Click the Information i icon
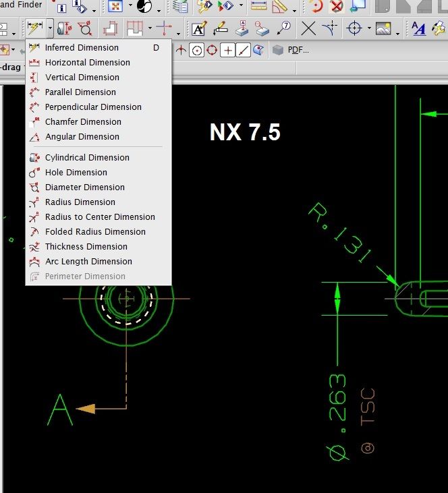Screen dimensions: 448x493 point(61,8)
